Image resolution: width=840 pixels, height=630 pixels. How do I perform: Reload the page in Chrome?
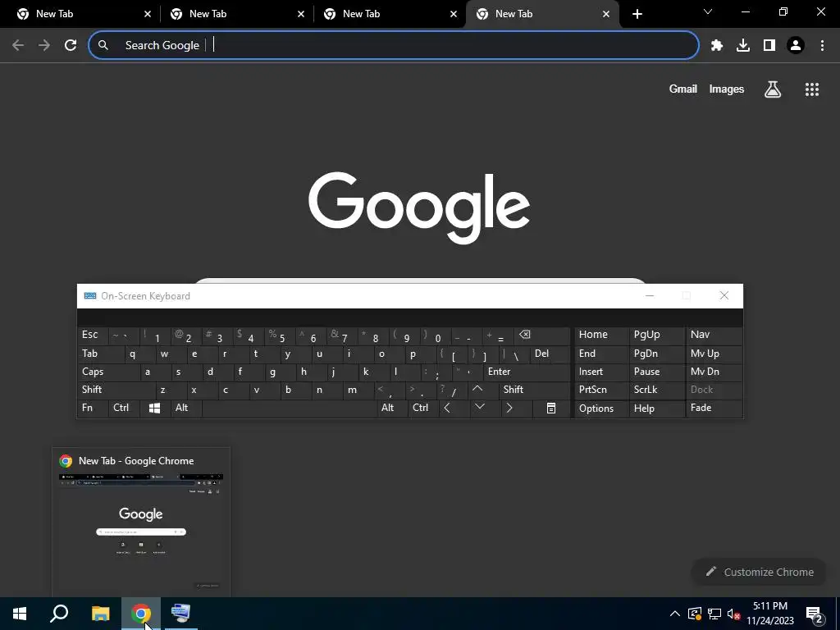71,46
